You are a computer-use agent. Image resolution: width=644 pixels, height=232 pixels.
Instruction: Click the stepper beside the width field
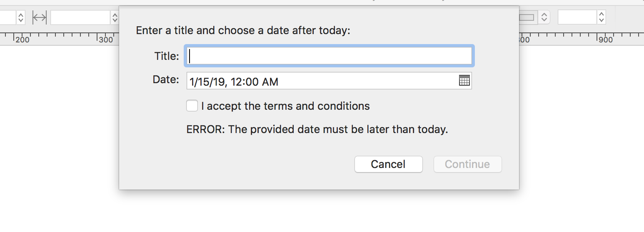[115, 17]
